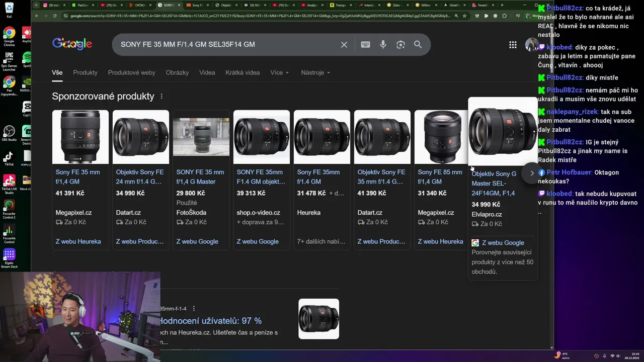Open the TikTok desktop shortcut
This screenshot has height=362, width=644.
pos(9,158)
